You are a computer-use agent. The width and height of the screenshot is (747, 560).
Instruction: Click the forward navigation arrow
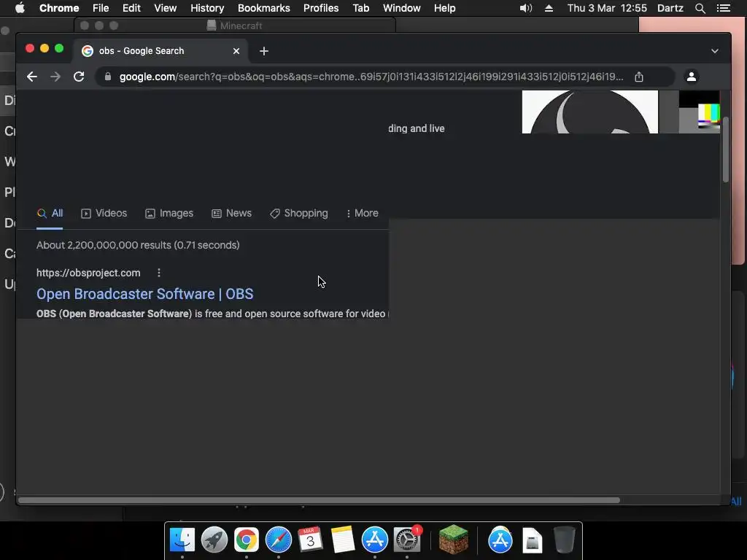[55, 77]
